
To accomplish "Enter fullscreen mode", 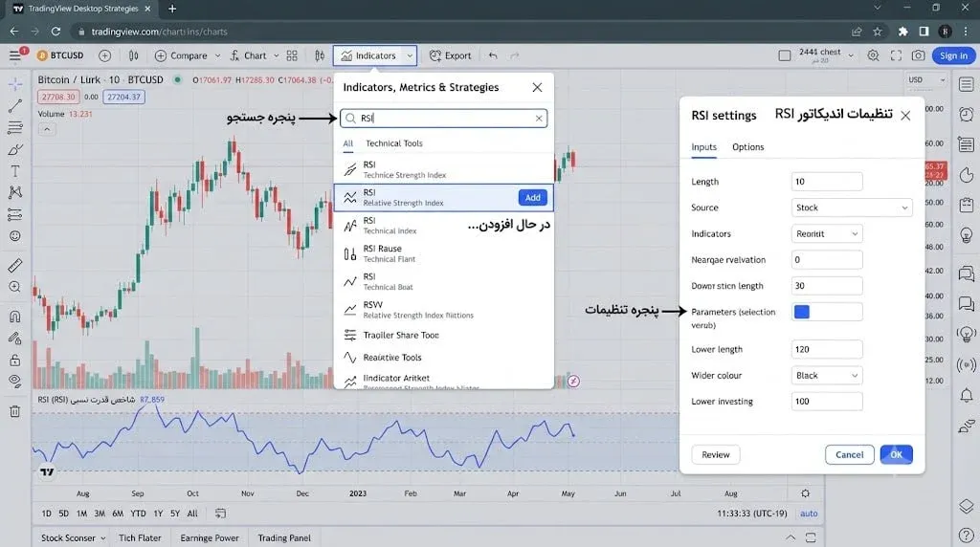I will pyautogui.click(x=896, y=55).
